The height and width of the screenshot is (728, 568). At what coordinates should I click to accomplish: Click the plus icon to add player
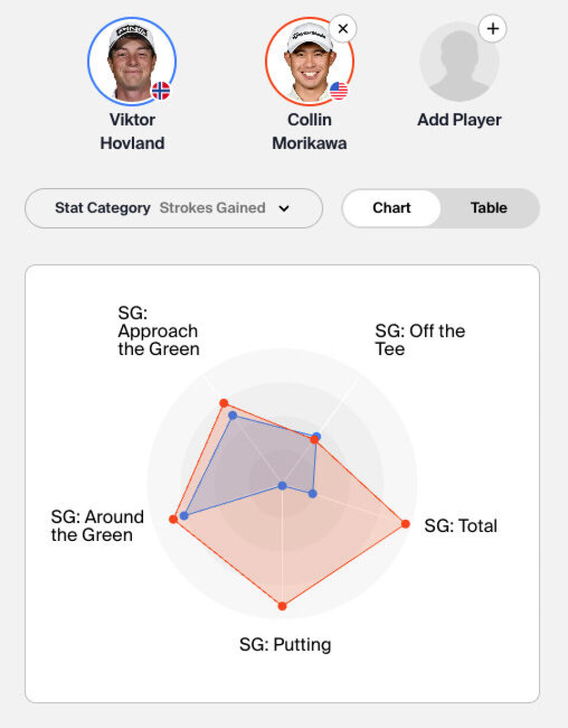pyautogui.click(x=492, y=28)
